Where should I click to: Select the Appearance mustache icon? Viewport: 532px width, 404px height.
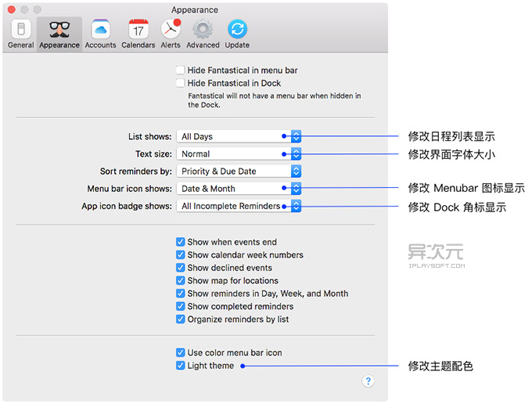[59, 33]
